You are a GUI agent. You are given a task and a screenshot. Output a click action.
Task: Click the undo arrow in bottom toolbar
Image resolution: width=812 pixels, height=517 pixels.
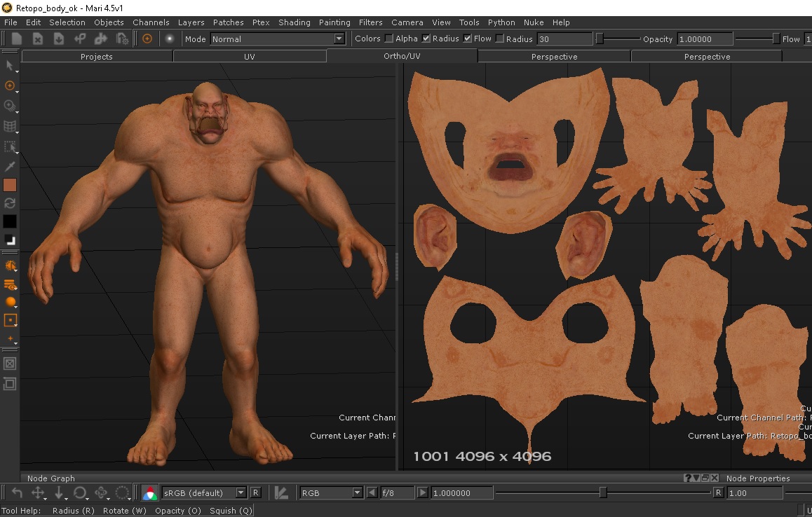click(17, 492)
